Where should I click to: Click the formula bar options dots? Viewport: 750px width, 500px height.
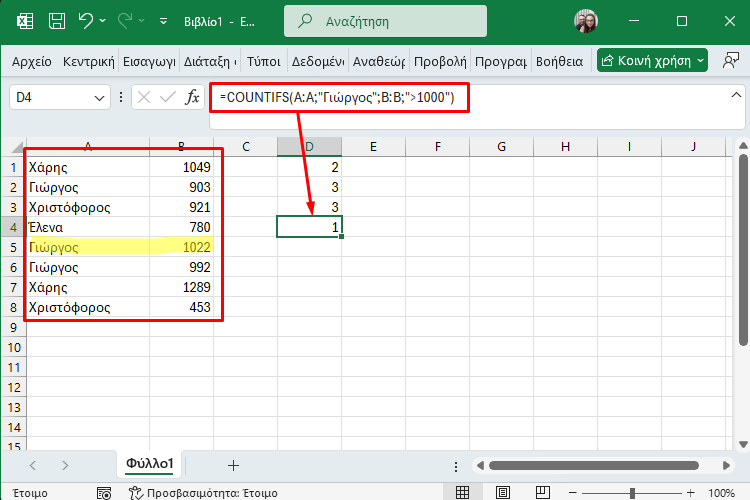(121, 98)
